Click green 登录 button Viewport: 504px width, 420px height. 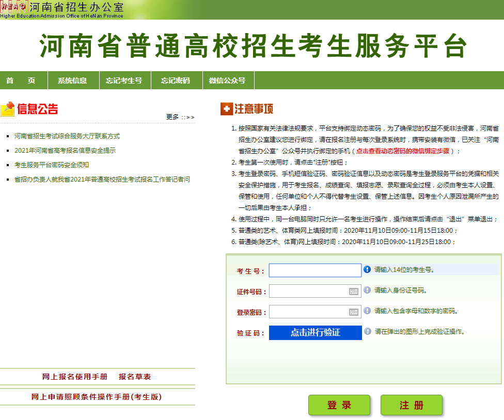(339, 405)
